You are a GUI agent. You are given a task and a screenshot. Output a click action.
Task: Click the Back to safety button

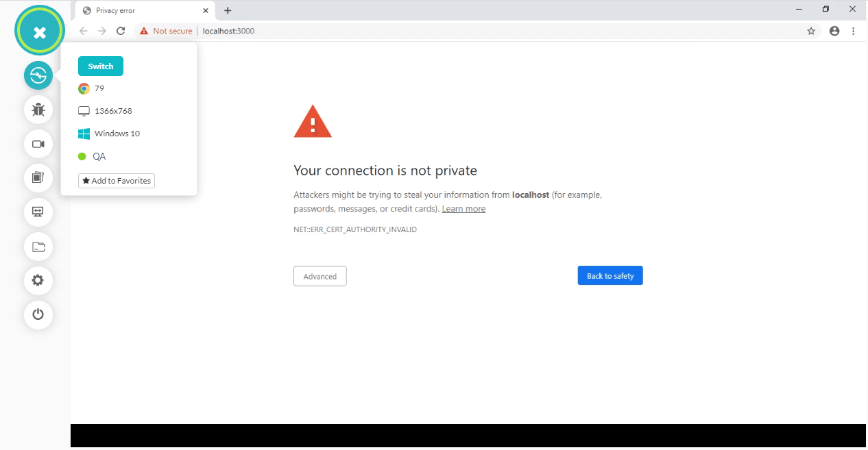(x=610, y=275)
